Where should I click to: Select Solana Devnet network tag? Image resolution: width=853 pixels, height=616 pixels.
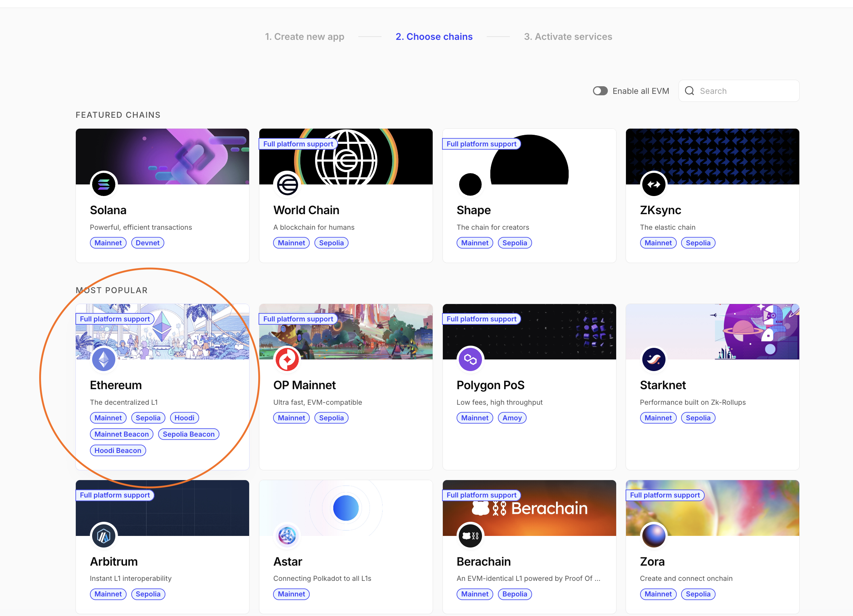(148, 243)
